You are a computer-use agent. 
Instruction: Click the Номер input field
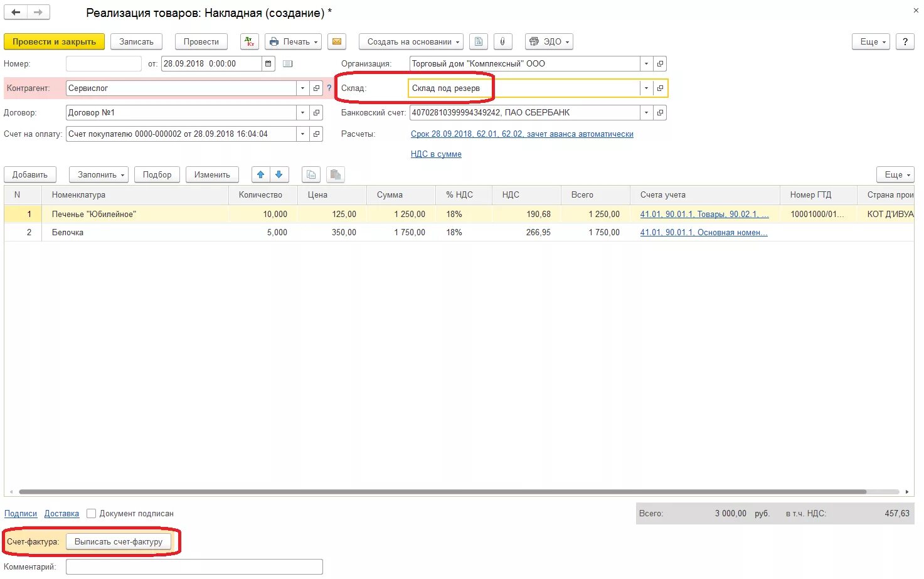104,63
